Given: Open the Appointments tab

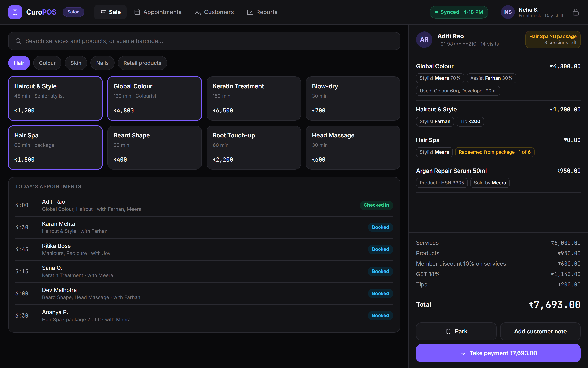Looking at the screenshot, I should [x=158, y=12].
